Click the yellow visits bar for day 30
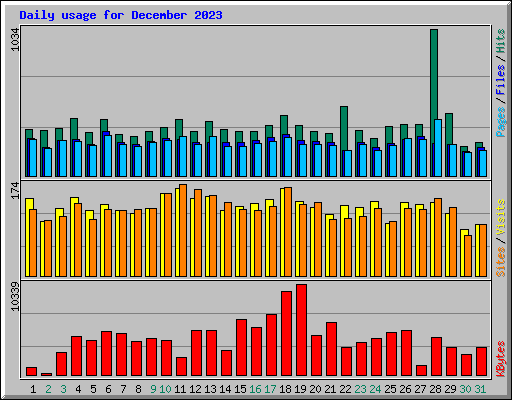The width and height of the screenshot is (512, 400). [463, 253]
